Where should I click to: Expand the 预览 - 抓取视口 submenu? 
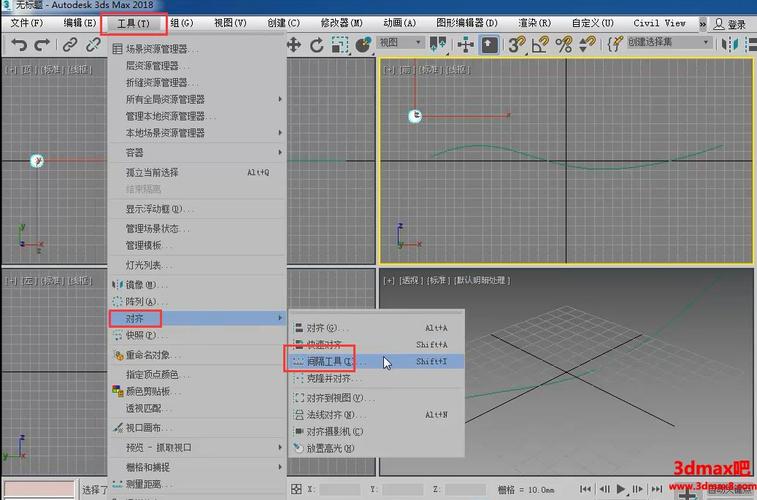pos(197,448)
